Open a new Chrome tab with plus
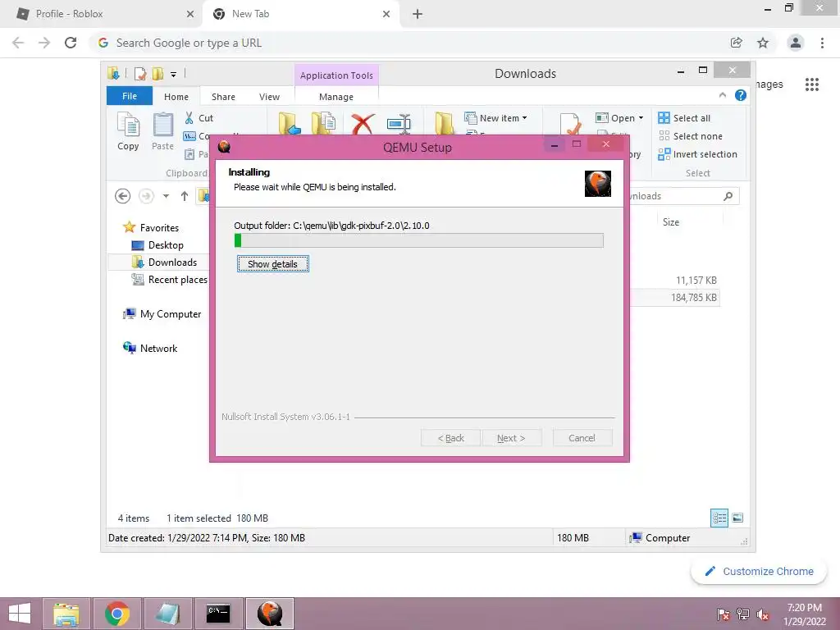The height and width of the screenshot is (630, 840). coord(418,14)
